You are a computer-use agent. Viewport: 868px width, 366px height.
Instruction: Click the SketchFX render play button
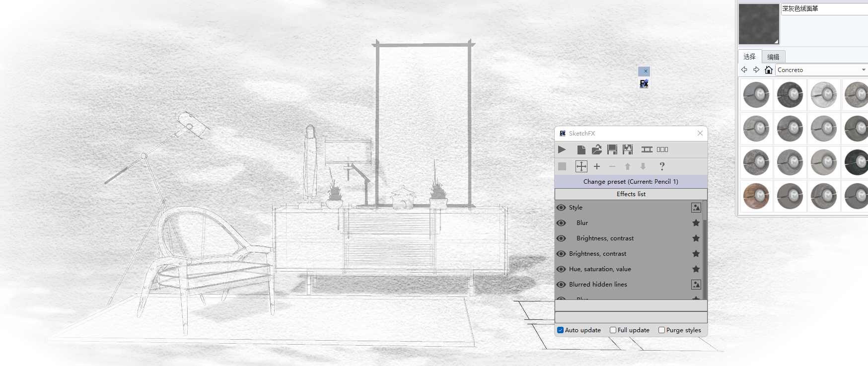[x=562, y=149]
